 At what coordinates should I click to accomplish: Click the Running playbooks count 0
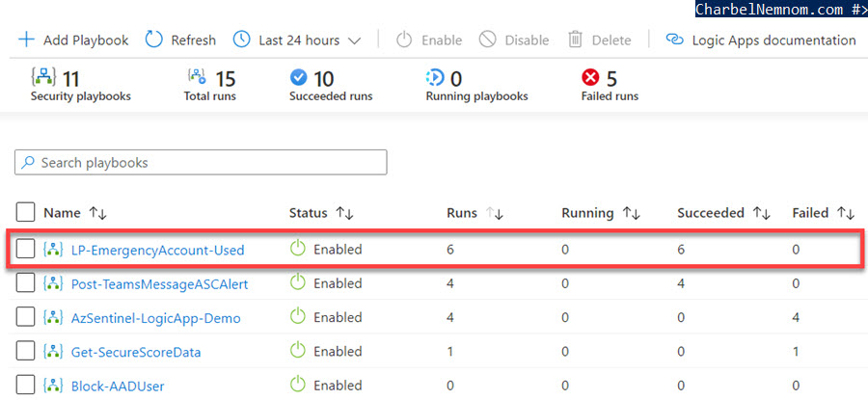click(455, 79)
